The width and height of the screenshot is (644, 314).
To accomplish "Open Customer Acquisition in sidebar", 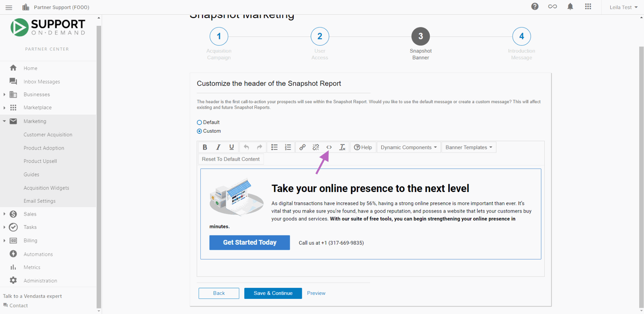I will (x=48, y=135).
